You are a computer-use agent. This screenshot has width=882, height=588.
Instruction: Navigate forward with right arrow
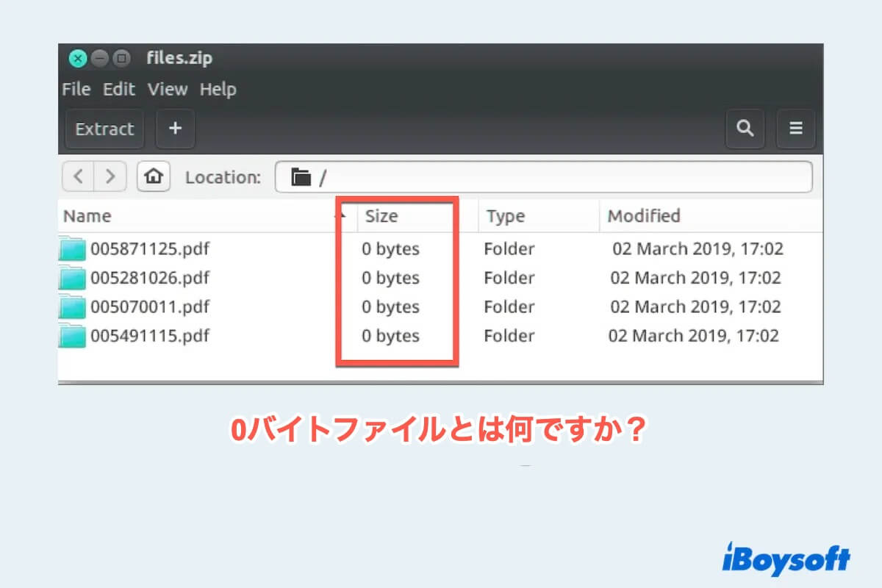(110, 177)
